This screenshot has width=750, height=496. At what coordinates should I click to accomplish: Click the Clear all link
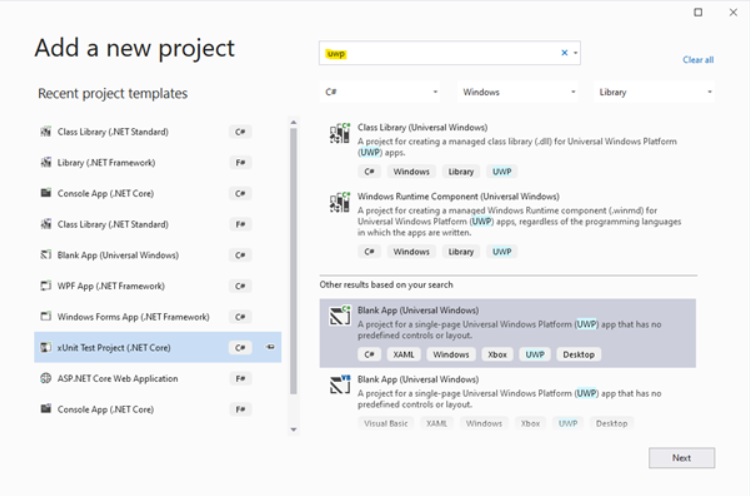coord(698,60)
